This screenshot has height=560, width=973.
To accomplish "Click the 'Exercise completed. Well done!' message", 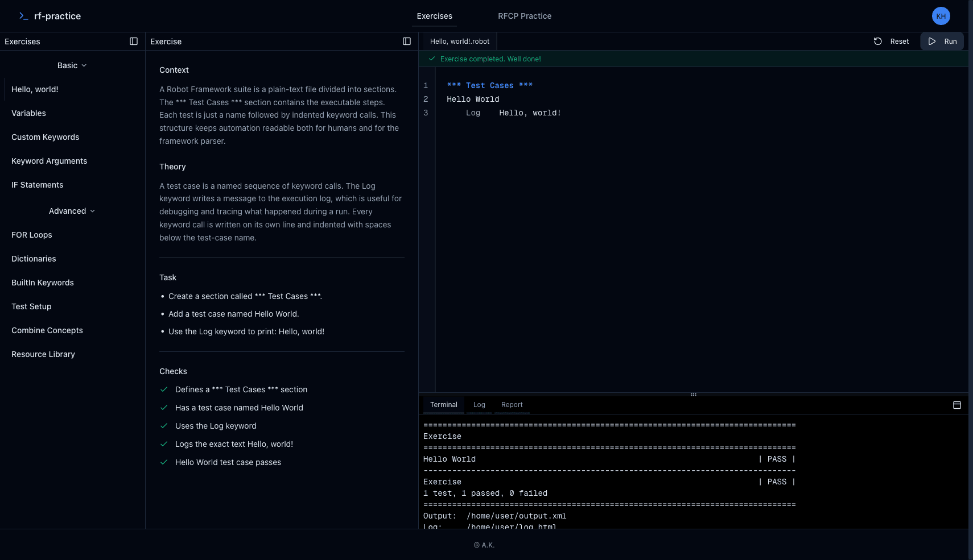I will 490,59.
